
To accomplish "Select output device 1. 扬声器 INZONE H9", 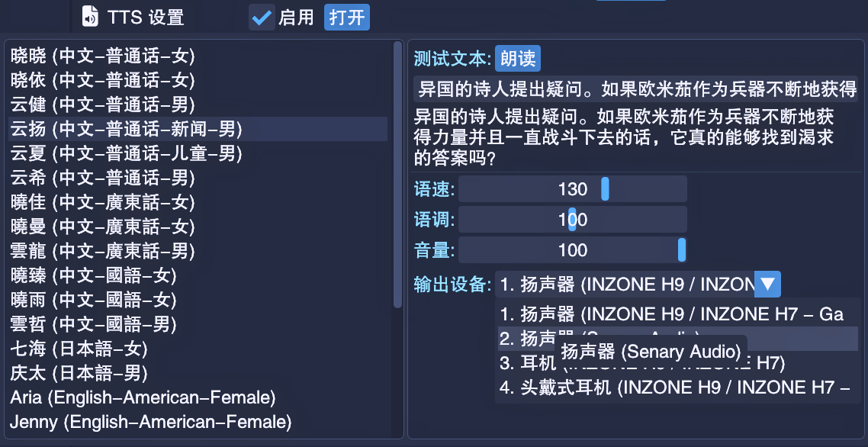I will [671, 314].
